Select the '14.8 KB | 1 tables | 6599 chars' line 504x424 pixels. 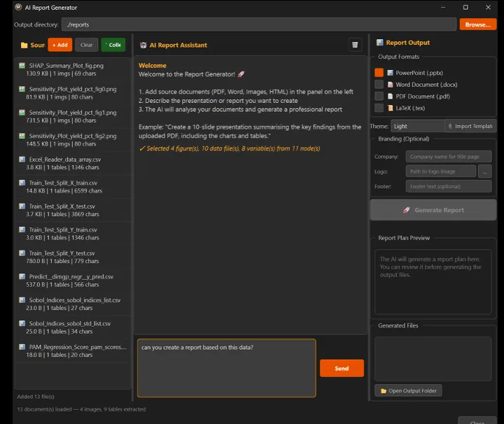click(x=64, y=191)
